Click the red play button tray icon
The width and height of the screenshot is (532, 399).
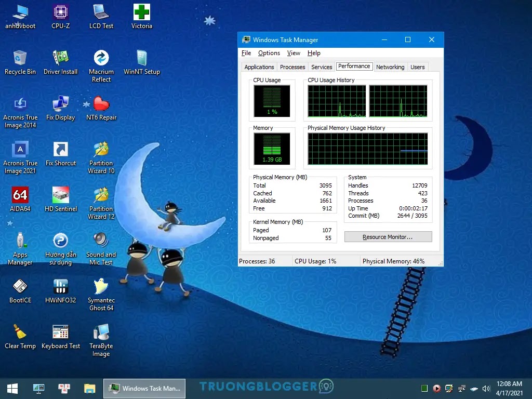coord(436,389)
